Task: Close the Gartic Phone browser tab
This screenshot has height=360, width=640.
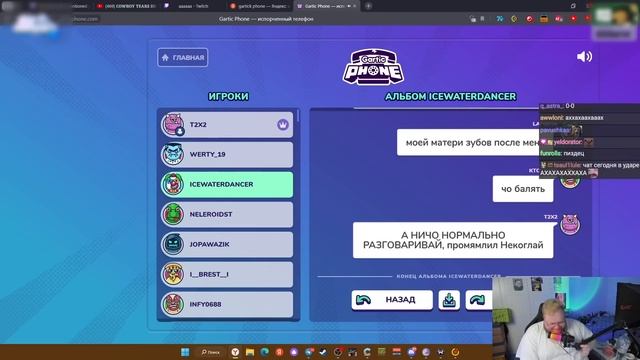Action: (355, 6)
